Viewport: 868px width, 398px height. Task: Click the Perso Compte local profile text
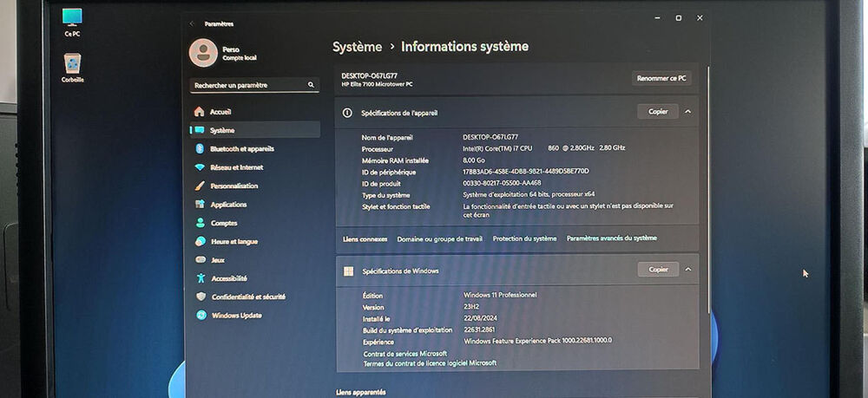[x=240, y=54]
